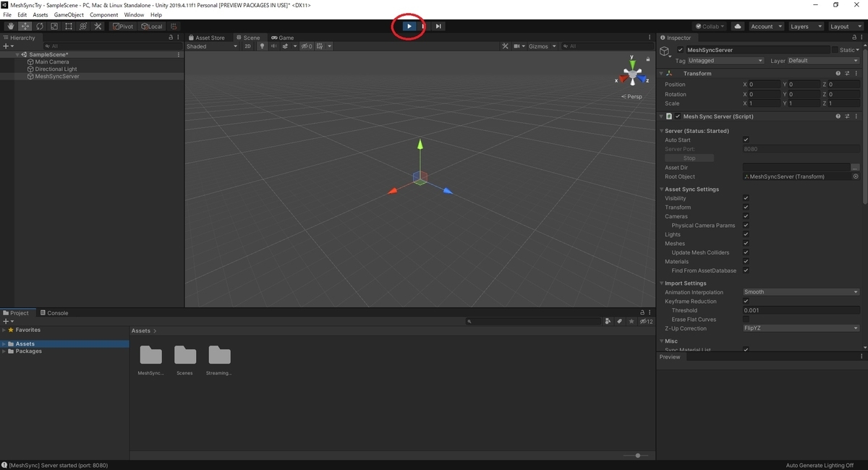The image size is (868, 470).
Task: Open the Layout dropdown
Action: point(845,27)
